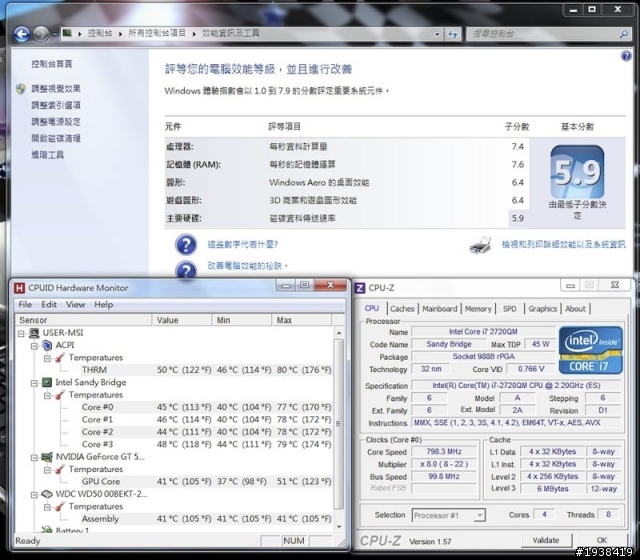
Task: Open the Edit menu in Hardware Monitor
Action: (x=49, y=304)
